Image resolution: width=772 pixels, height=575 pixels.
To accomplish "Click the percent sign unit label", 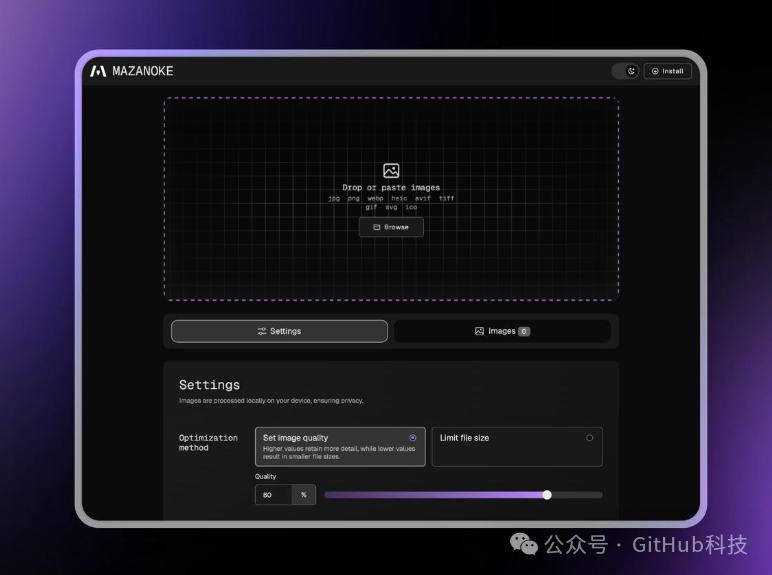I will tap(304, 495).
